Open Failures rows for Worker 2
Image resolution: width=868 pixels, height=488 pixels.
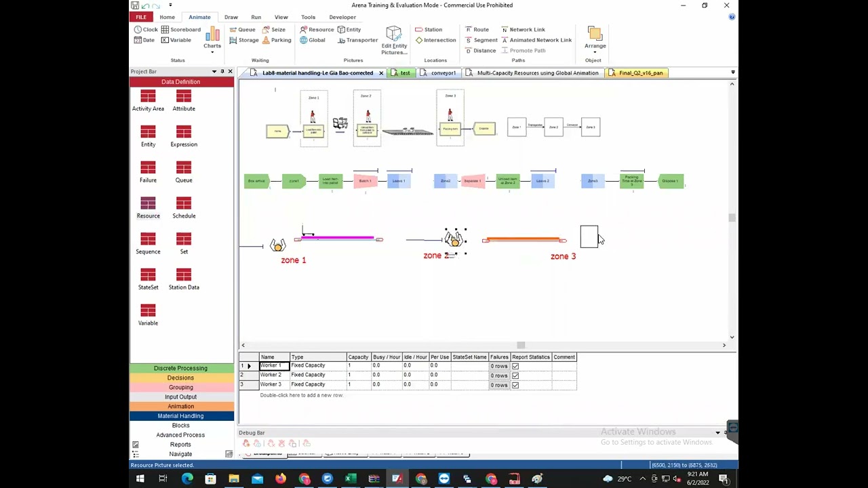[498, 375]
